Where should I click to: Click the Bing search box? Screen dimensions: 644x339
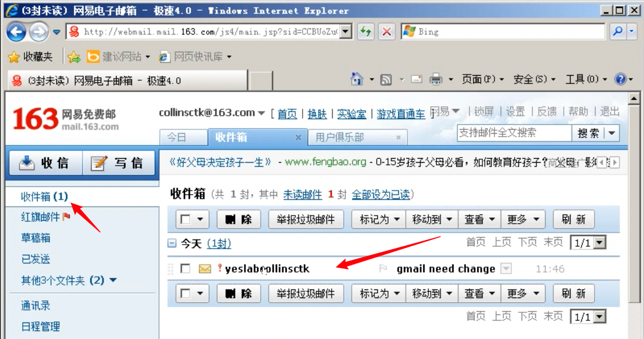[503, 32]
